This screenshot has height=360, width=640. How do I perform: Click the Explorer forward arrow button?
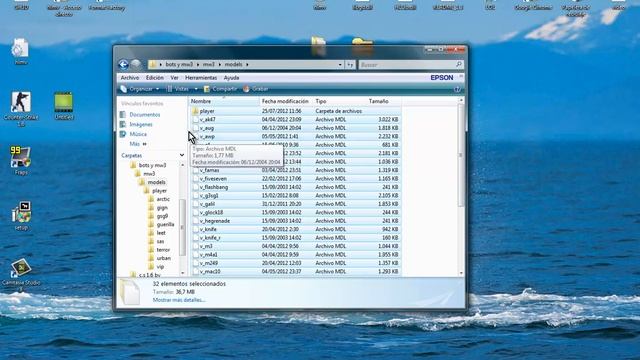click(x=136, y=64)
